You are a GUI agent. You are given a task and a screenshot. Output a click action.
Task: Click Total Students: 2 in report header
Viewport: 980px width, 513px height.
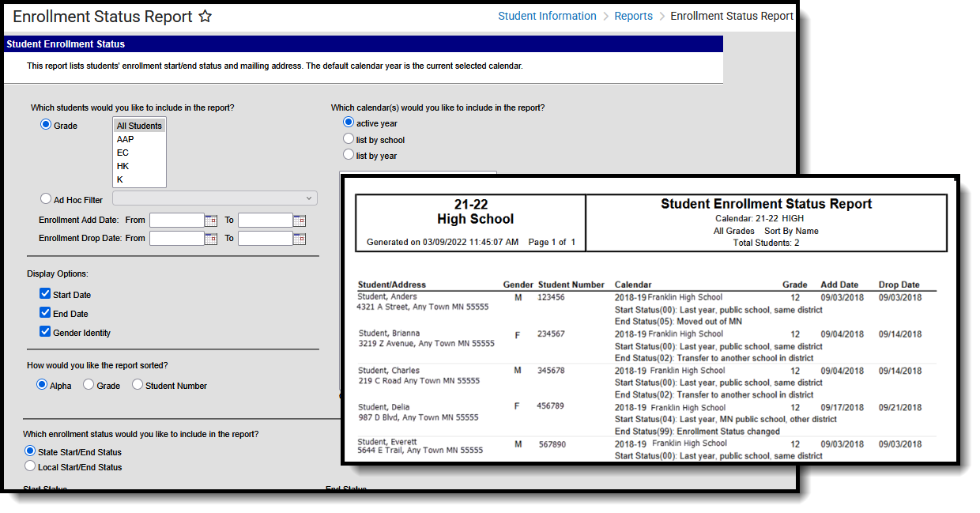(x=766, y=243)
